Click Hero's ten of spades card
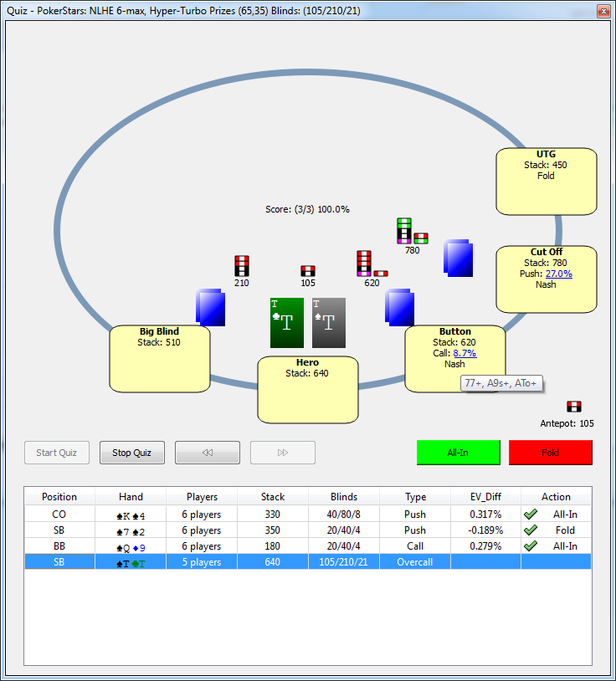This screenshot has width=616, height=681. coord(328,322)
